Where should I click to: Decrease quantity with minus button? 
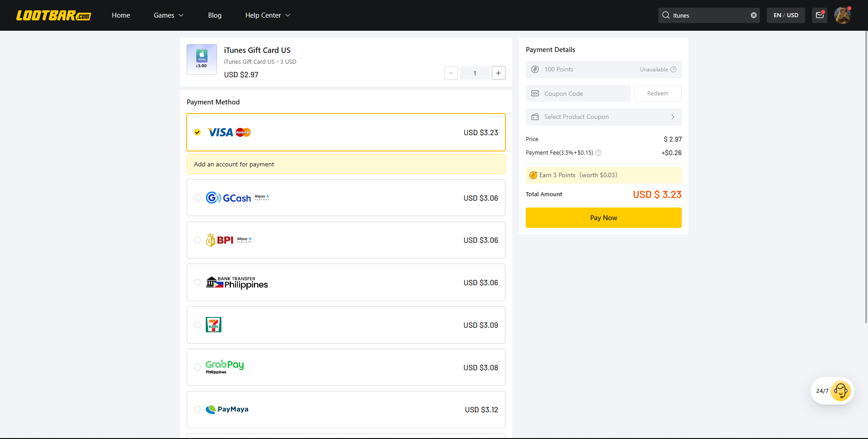(451, 73)
